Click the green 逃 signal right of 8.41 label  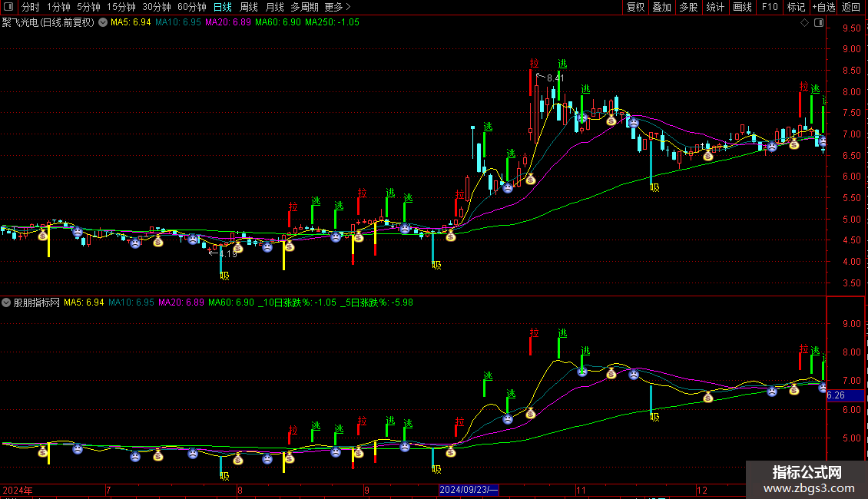tap(562, 64)
